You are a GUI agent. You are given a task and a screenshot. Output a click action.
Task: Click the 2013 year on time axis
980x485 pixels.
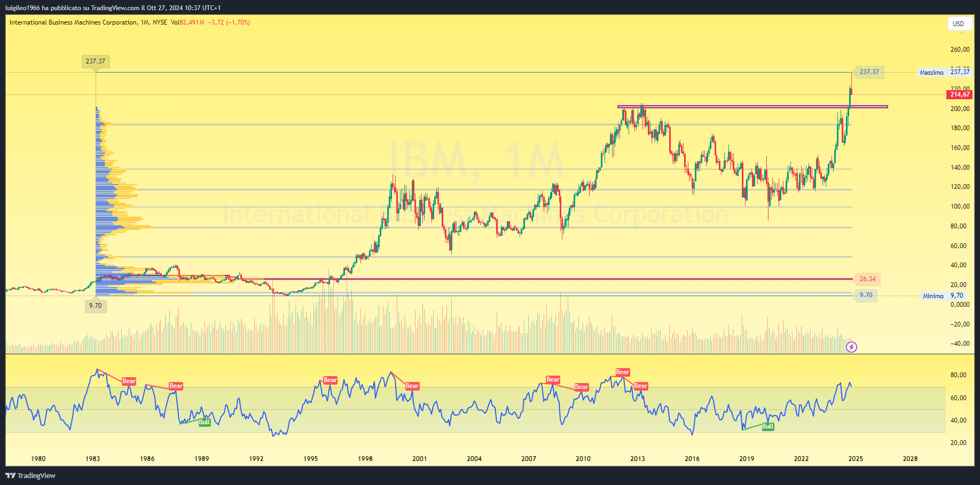638,458
